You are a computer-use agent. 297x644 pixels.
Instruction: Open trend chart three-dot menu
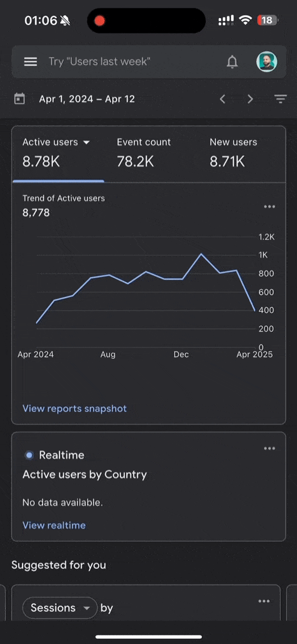point(269,207)
